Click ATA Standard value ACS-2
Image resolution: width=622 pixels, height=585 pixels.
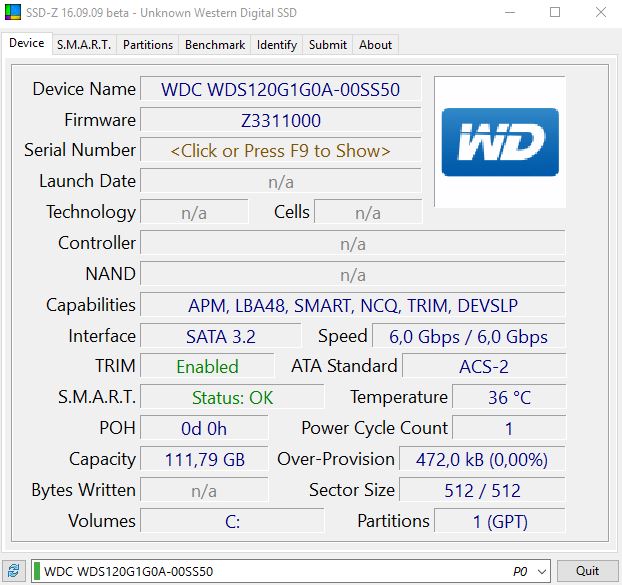484,366
